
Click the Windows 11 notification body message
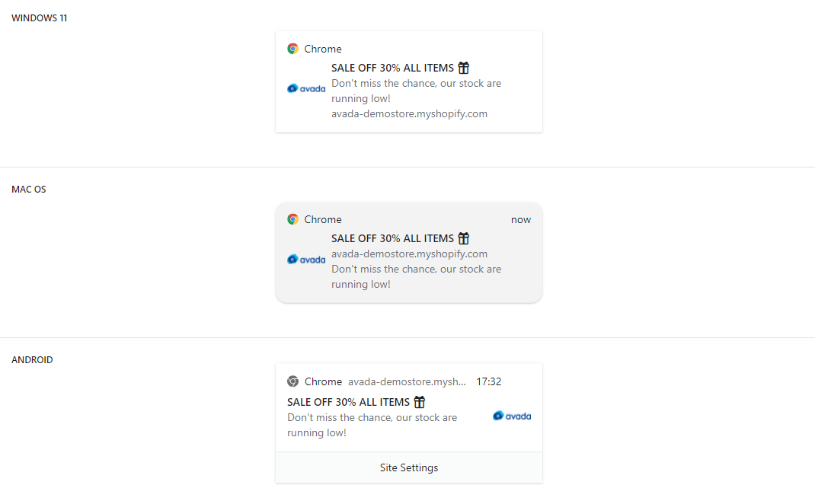click(x=416, y=91)
